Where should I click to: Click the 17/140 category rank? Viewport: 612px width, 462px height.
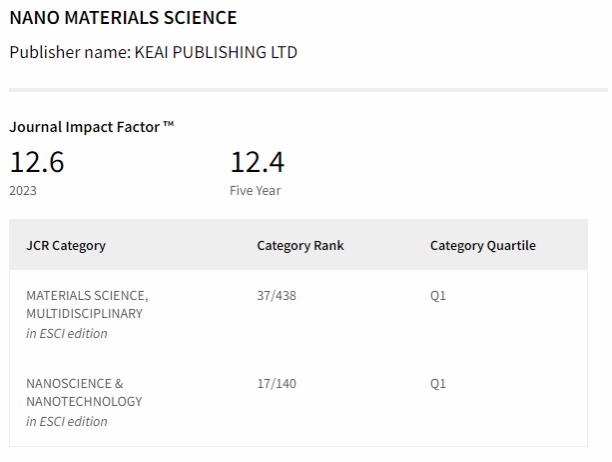tap(277, 383)
